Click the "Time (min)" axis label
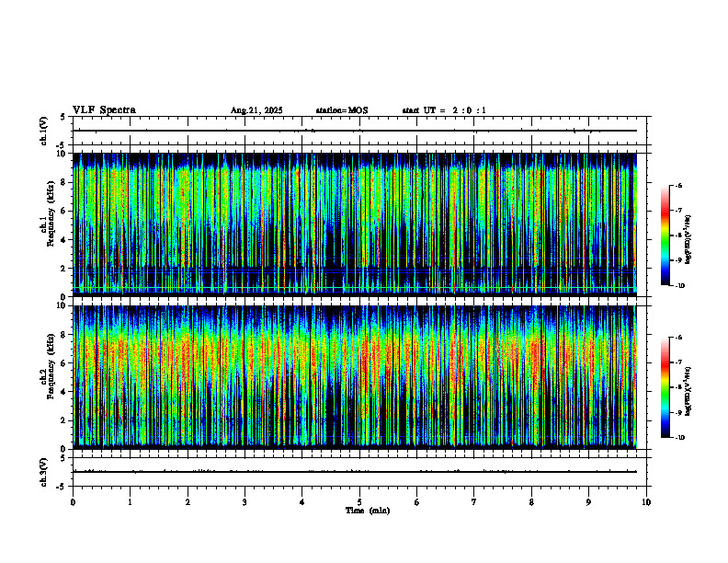Screen dimensions: 728x563 pos(368,511)
